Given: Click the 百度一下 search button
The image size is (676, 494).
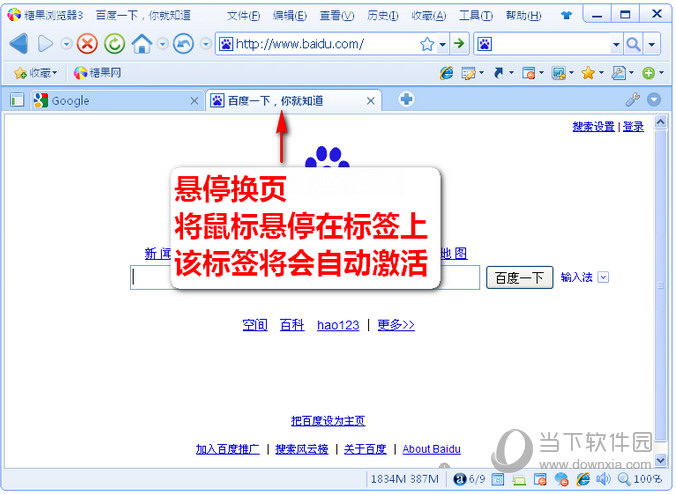Looking at the screenshot, I should click(x=519, y=278).
